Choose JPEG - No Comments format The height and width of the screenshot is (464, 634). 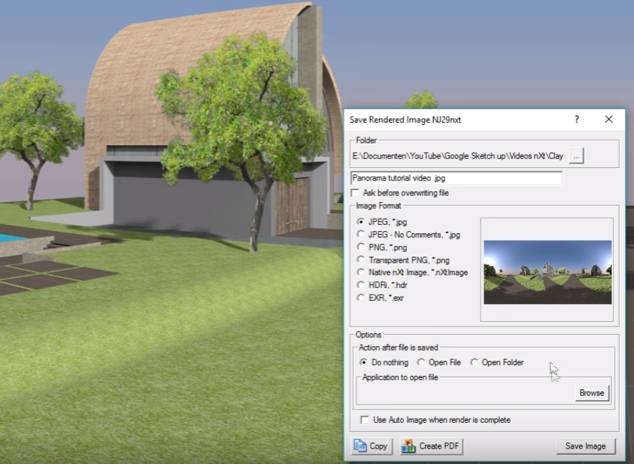(360, 234)
